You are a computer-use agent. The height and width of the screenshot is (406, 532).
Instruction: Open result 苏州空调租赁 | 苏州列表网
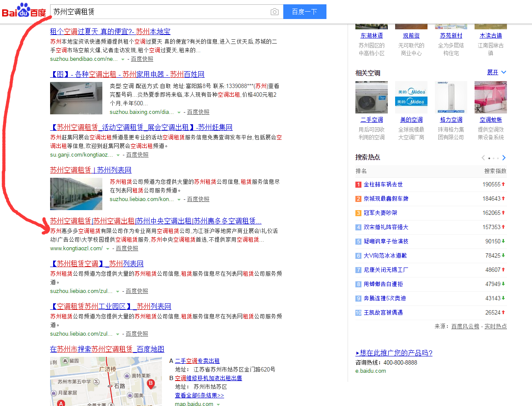point(91,170)
